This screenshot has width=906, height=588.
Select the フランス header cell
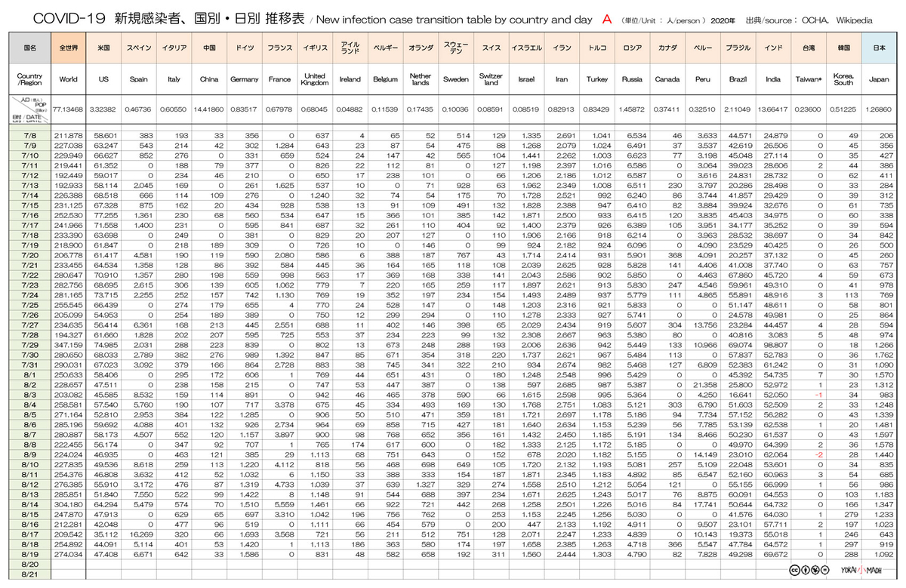279,48
